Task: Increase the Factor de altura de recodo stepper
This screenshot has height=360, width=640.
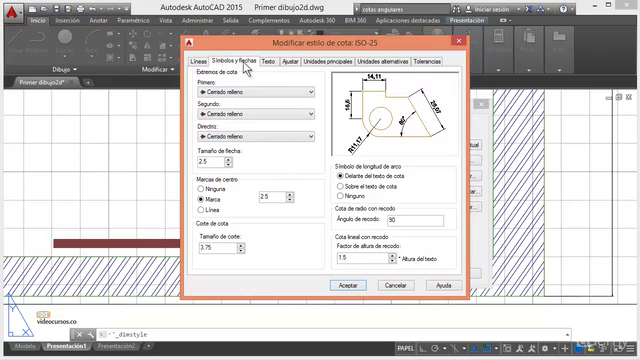Action: pos(392,256)
